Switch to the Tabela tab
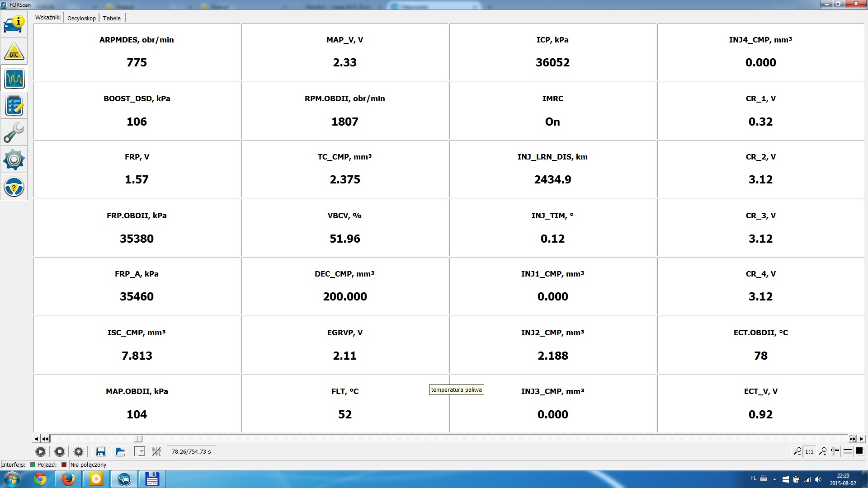This screenshot has height=488, width=868. click(112, 18)
